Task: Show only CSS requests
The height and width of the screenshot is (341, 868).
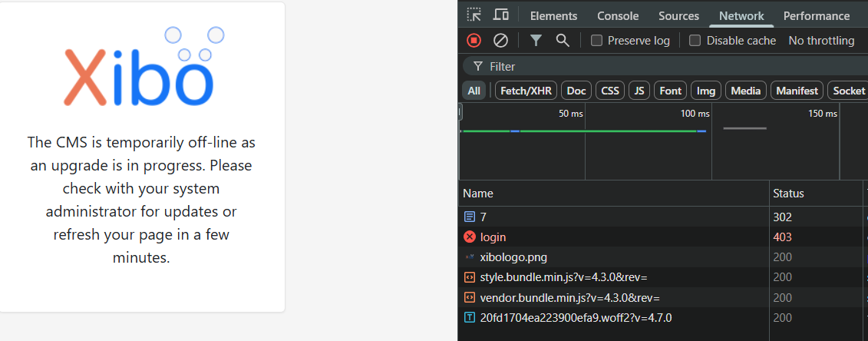Action: click(x=610, y=91)
